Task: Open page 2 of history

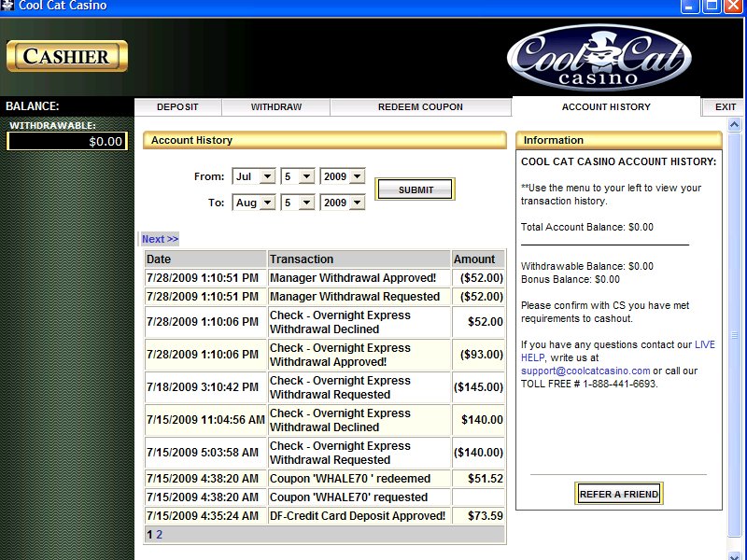Action: [159, 535]
